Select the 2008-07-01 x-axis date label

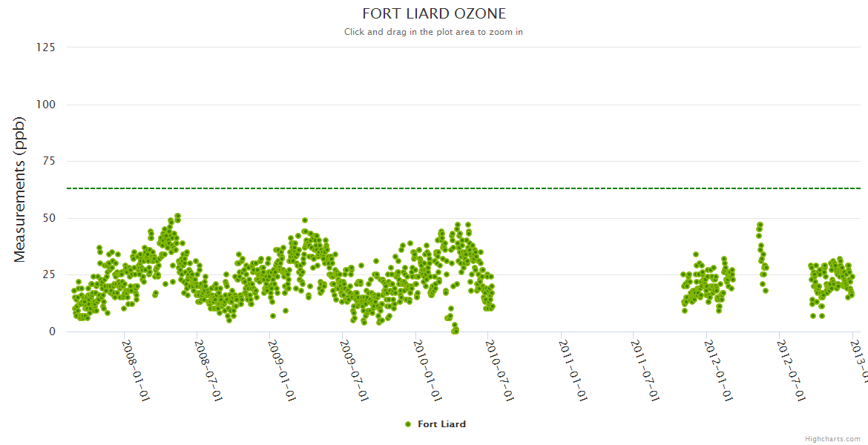point(208,370)
